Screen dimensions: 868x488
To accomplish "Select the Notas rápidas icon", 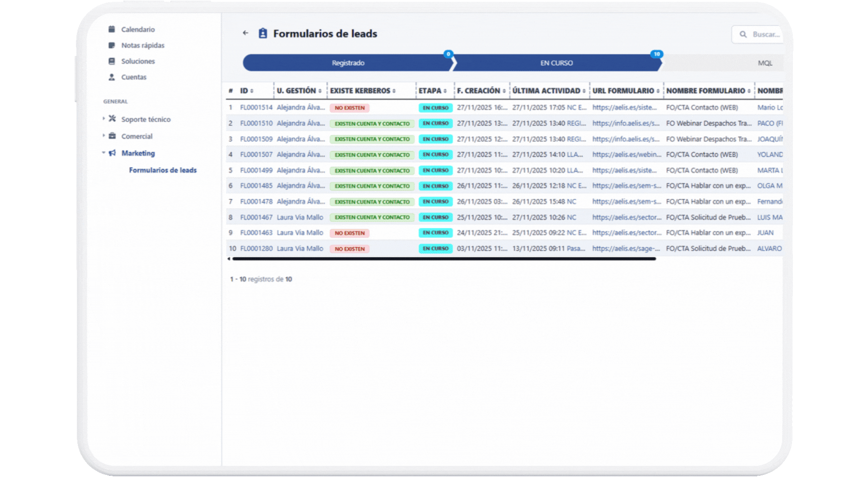I will point(111,45).
